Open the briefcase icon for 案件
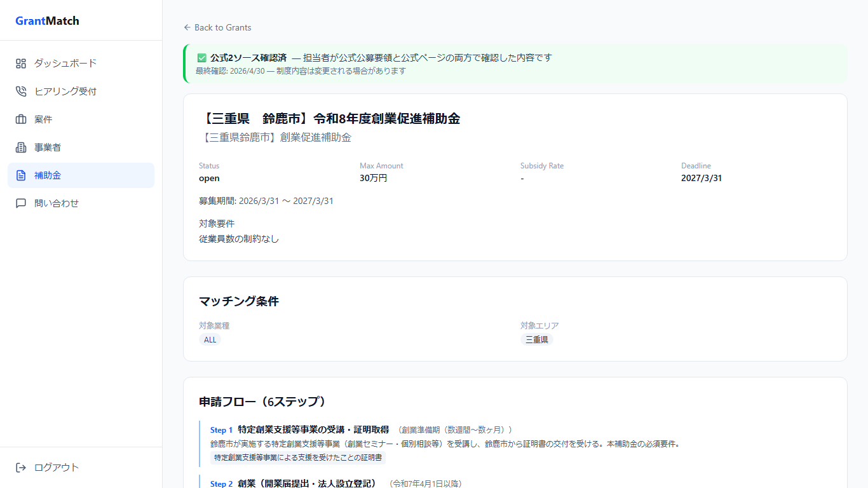The height and width of the screenshot is (488, 868). 20,119
